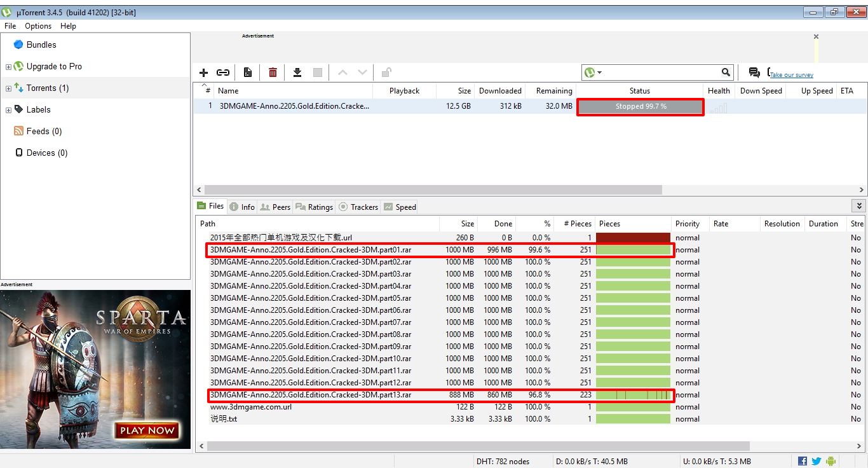Click the Android robot icon in the status bar

pyautogui.click(x=831, y=460)
